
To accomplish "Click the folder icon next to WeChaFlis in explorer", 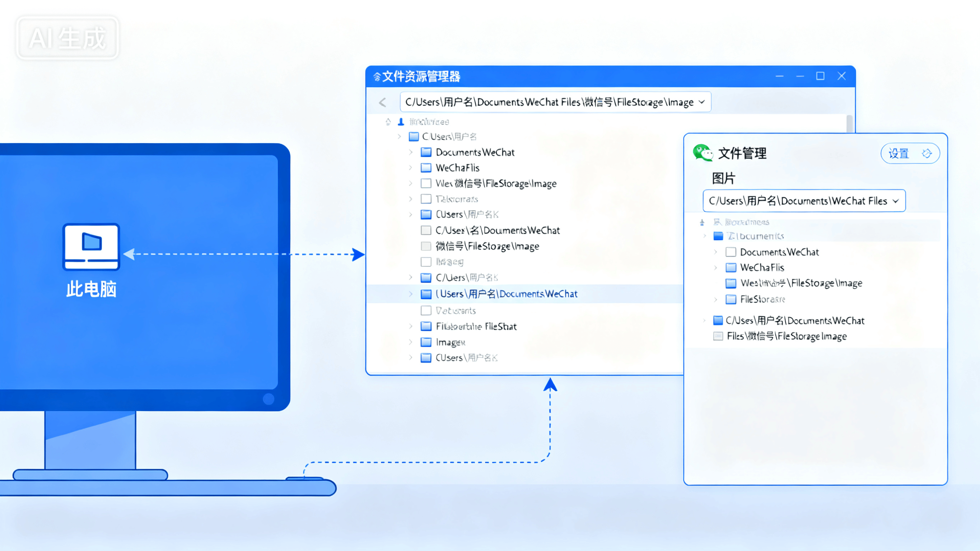I will [x=426, y=168].
